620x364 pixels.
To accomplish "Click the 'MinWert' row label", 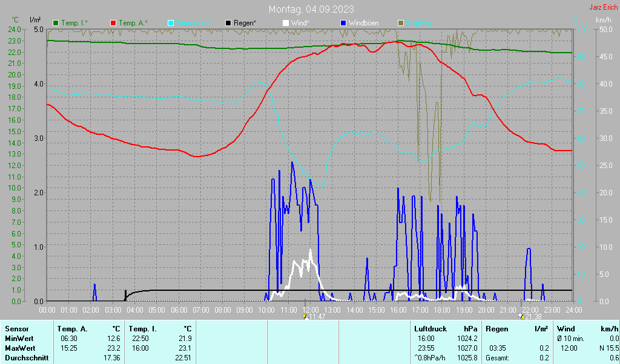I will [19, 339].
